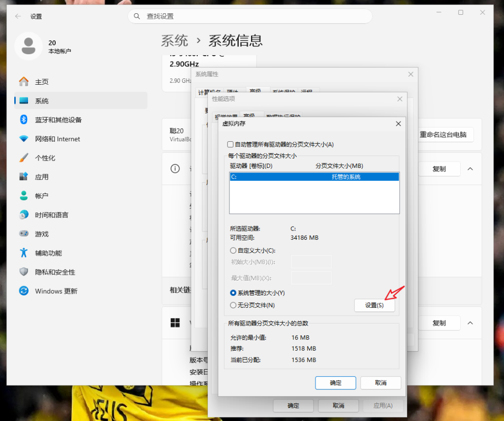Image resolution: width=504 pixels, height=421 pixels.
Task: Open the Wi-Fi icon for 网络和 Internet
Action: pos(24,139)
